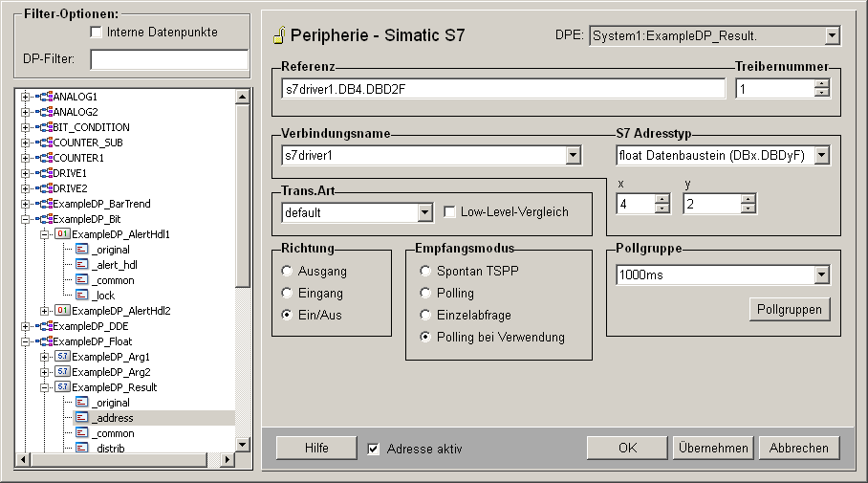This screenshot has width=868, height=483.
Task: Click the ExampleDP_Result float element icon
Action: pos(63,386)
